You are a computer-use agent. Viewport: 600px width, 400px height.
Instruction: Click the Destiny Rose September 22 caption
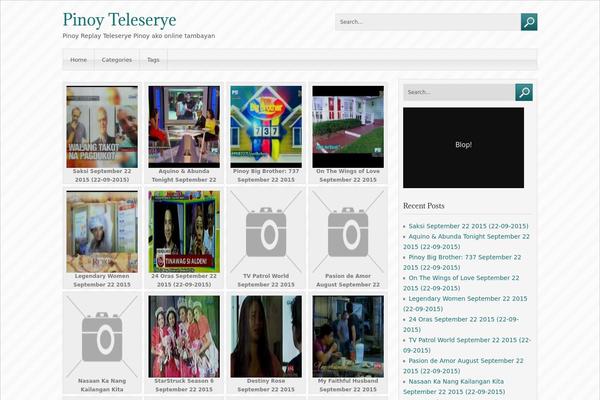(x=266, y=385)
